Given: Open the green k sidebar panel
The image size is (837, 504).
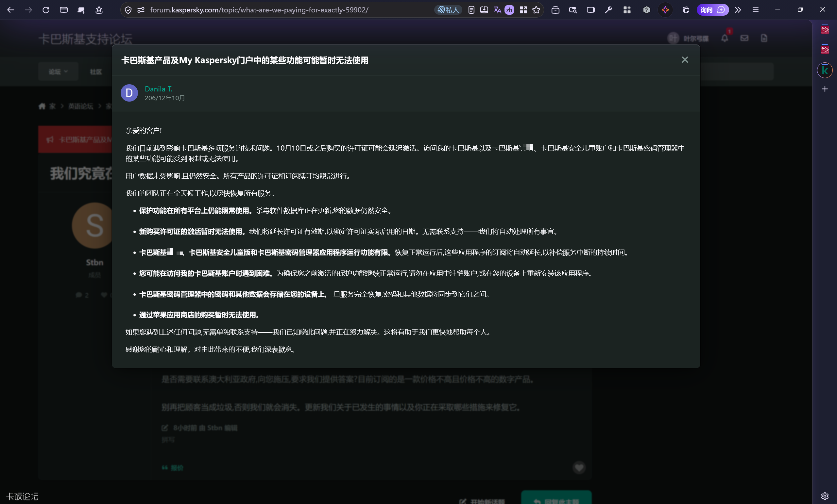Looking at the screenshot, I should [x=825, y=70].
